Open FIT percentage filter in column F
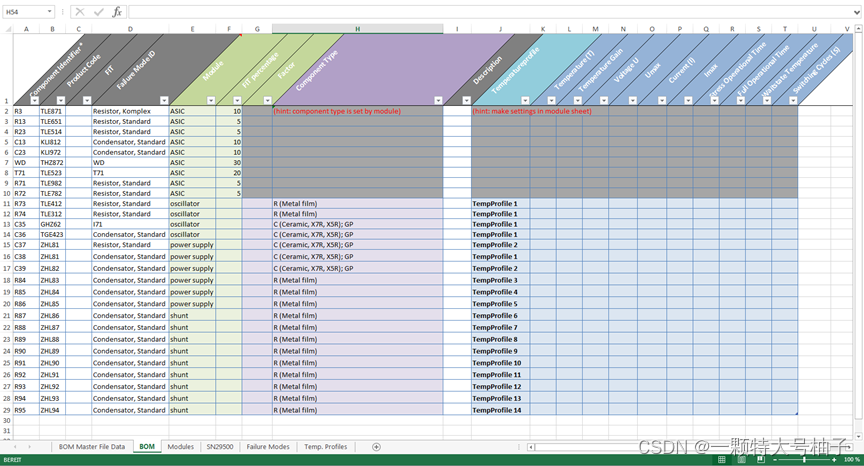 (237, 100)
